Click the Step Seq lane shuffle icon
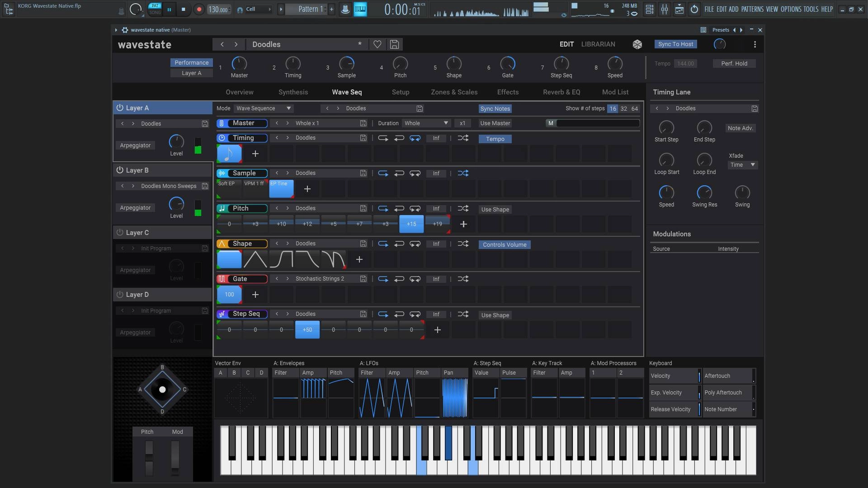 (x=463, y=314)
